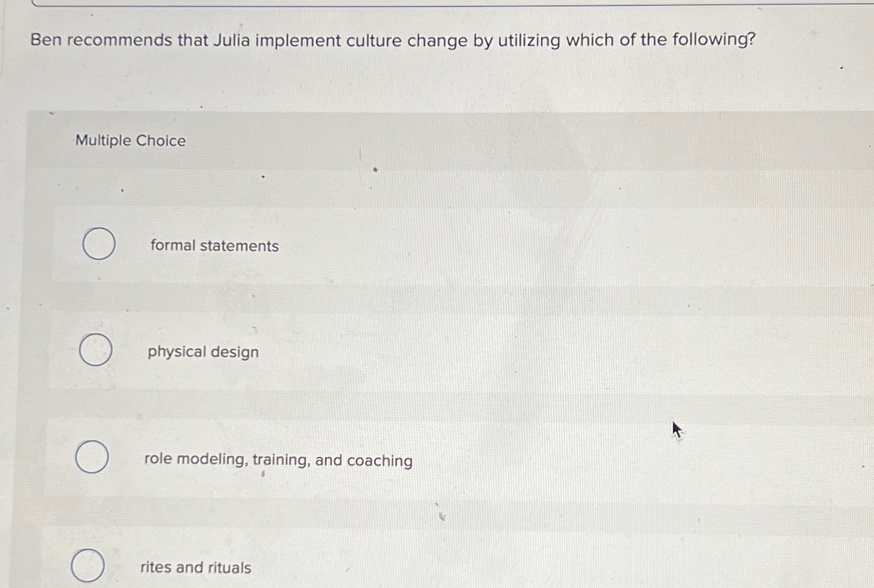Click the rites and rituals answer text
Screen dimensions: 874x588
pyautogui.click(x=195, y=567)
